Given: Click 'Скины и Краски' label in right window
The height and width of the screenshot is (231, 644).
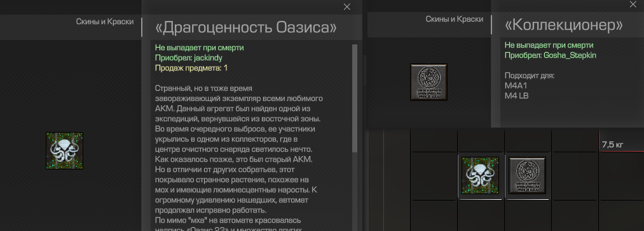Looking at the screenshot, I should pyautogui.click(x=455, y=19).
